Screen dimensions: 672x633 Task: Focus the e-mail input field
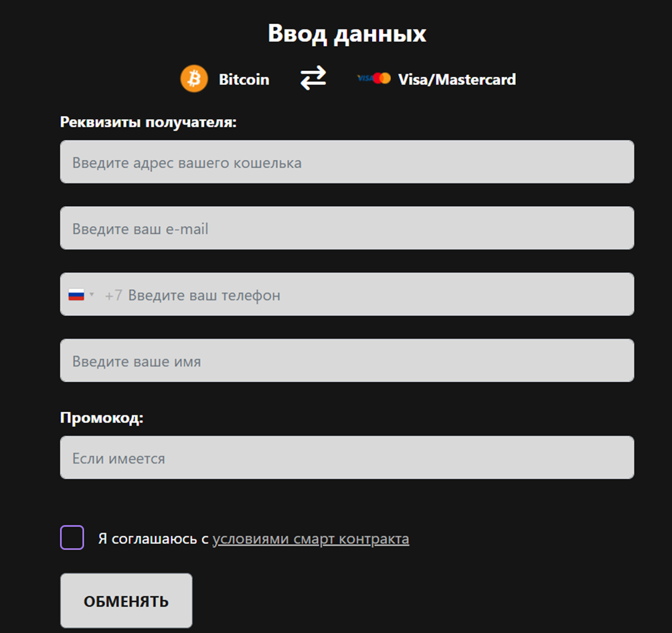347,228
